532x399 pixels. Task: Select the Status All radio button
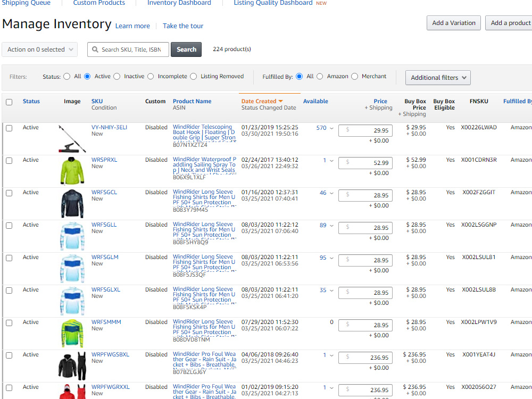click(x=67, y=76)
